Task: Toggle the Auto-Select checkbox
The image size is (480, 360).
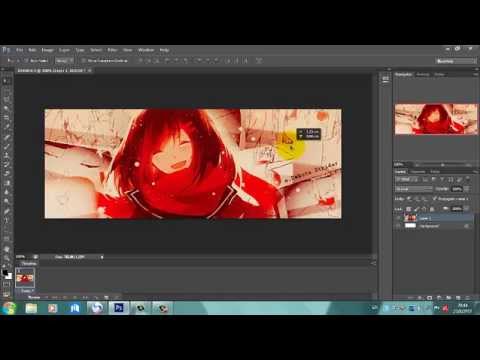Action: (x=26, y=61)
